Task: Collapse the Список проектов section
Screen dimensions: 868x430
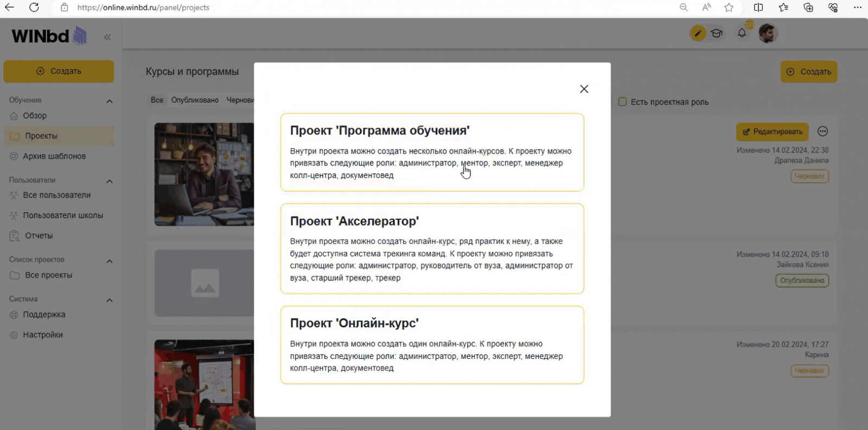Action: (110, 261)
